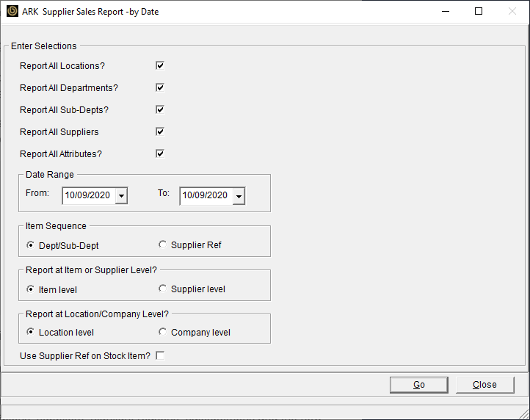Enable Use Supplier Ref on Stock Item
This screenshot has width=530, height=420.
pyautogui.click(x=160, y=355)
